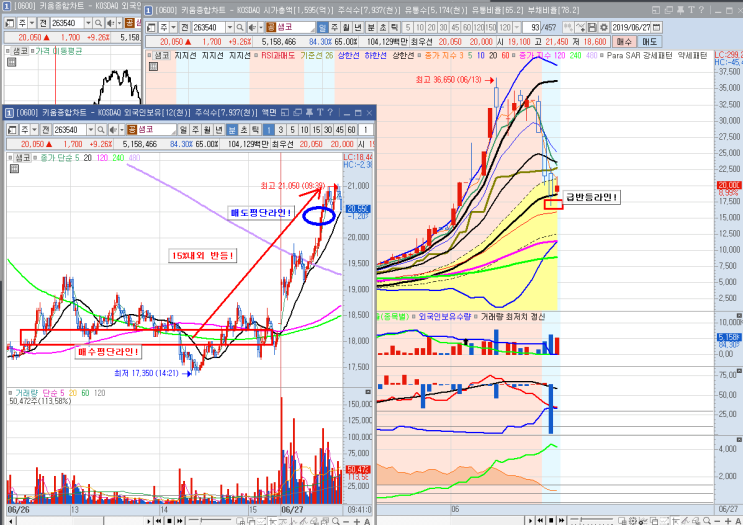This screenshot has height=525, width=743.
Task: Click the grid icon under 셈코 in the daily chart
Action: click(x=153, y=67)
